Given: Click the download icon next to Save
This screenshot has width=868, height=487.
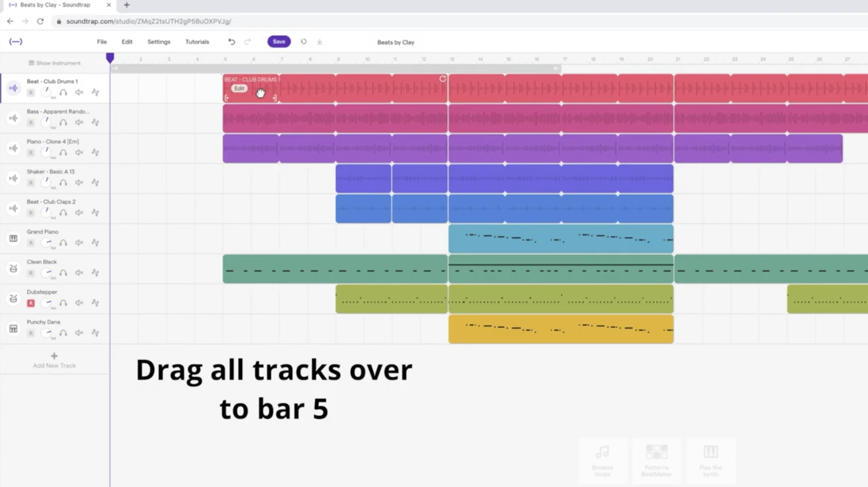Looking at the screenshot, I should click(x=319, y=42).
